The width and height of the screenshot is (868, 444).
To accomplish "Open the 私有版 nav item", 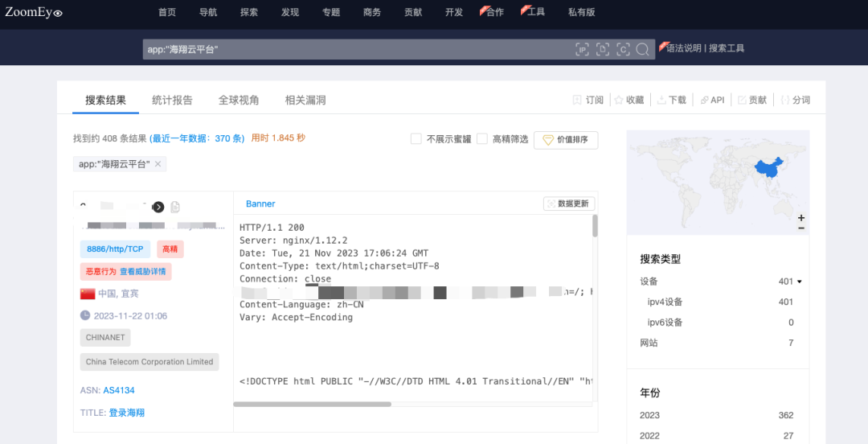I will point(582,12).
